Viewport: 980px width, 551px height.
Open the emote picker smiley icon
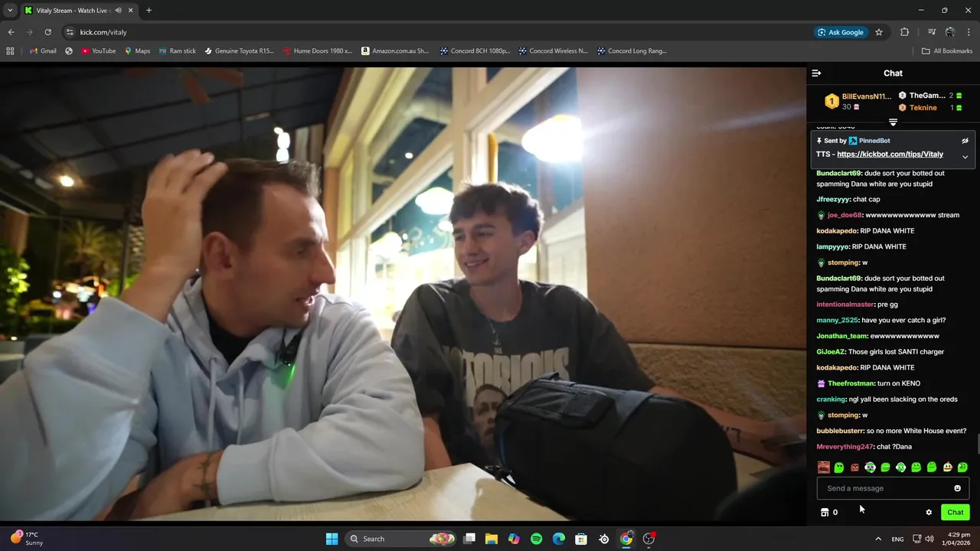957,488
